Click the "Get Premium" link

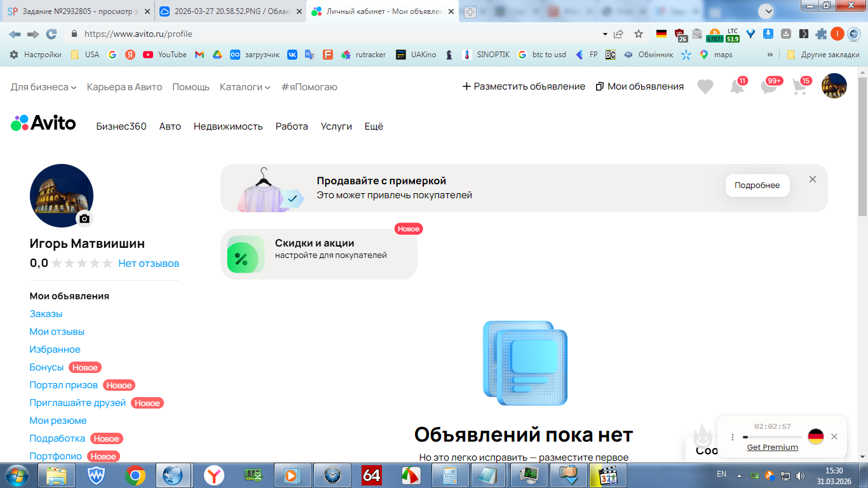click(773, 447)
